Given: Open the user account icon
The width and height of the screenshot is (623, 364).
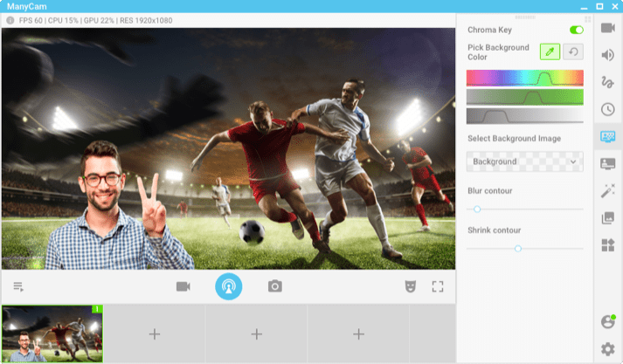Looking at the screenshot, I should [x=608, y=321].
